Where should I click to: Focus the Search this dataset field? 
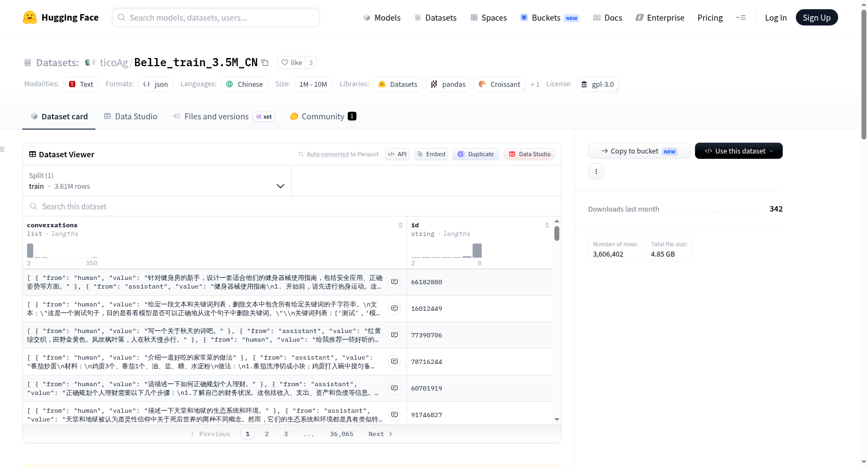[292, 206]
